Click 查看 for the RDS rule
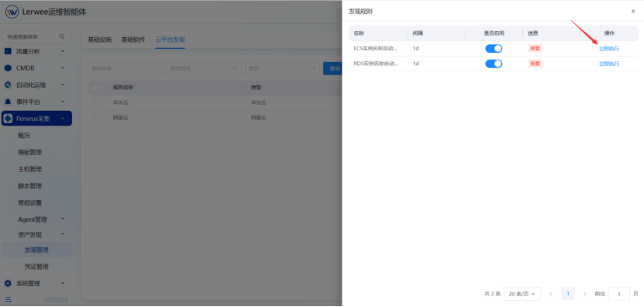 [536, 64]
